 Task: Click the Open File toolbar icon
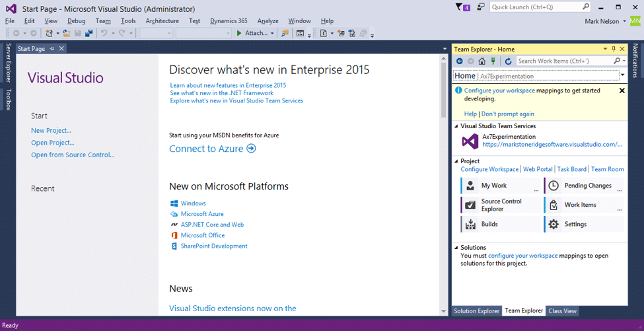tap(67, 33)
